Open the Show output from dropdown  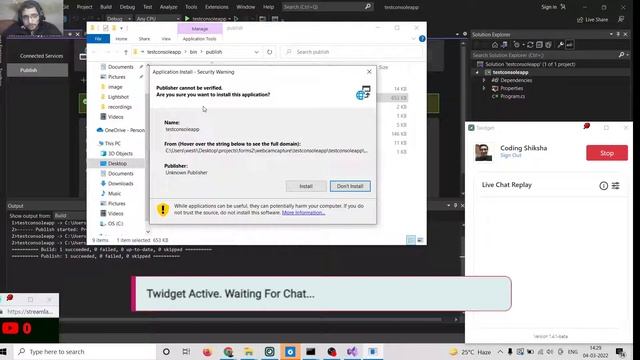click(x=69, y=216)
